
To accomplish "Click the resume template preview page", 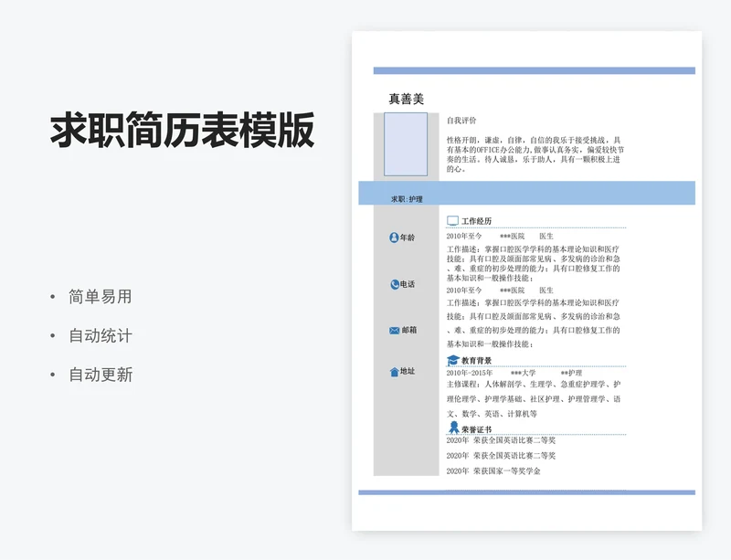I will [527, 280].
